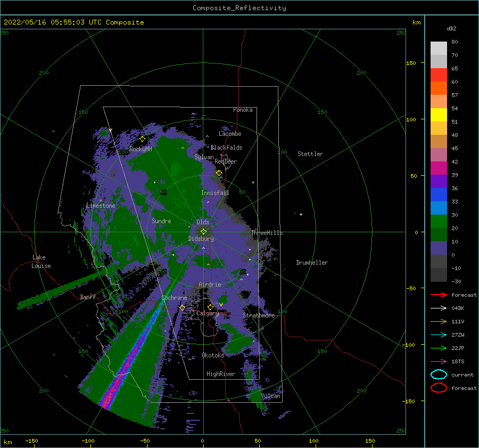Screen dimensions: 479x448
Task: Click the HighRiver town label
Action: 221,374
